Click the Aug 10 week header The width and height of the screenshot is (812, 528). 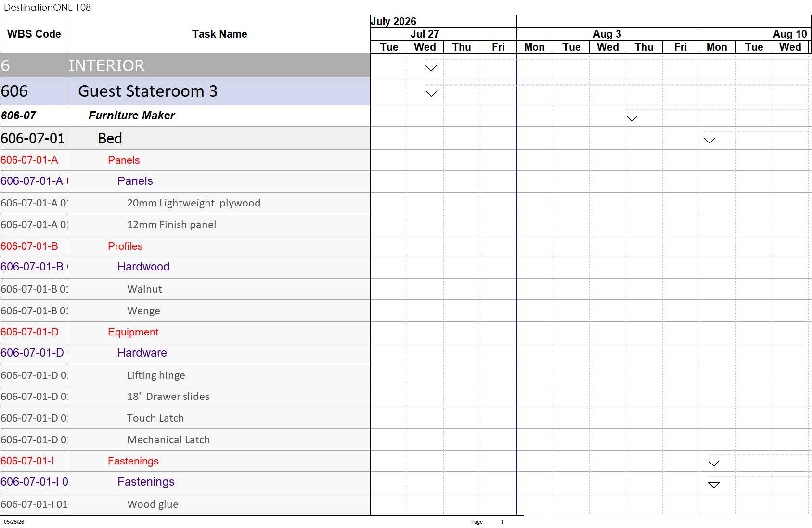coord(790,34)
